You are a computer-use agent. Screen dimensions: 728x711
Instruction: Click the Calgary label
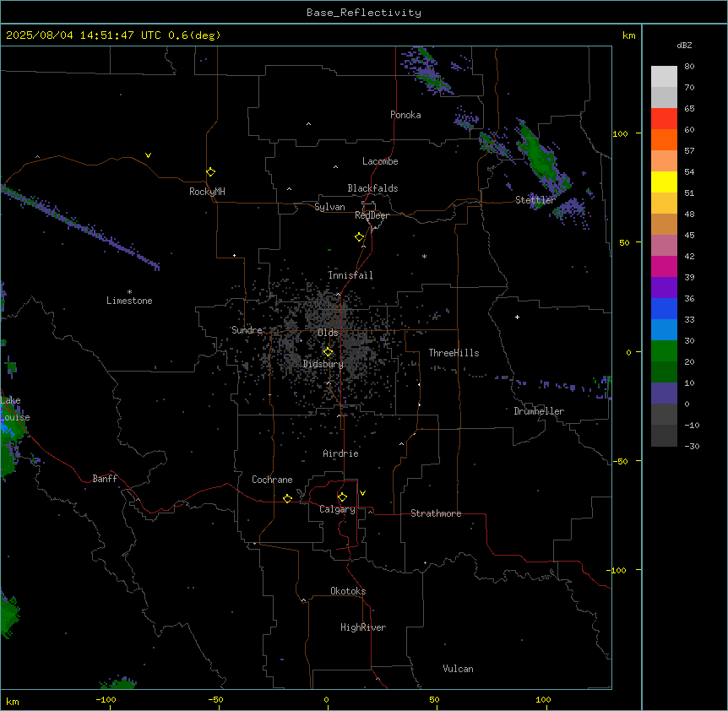(337, 509)
